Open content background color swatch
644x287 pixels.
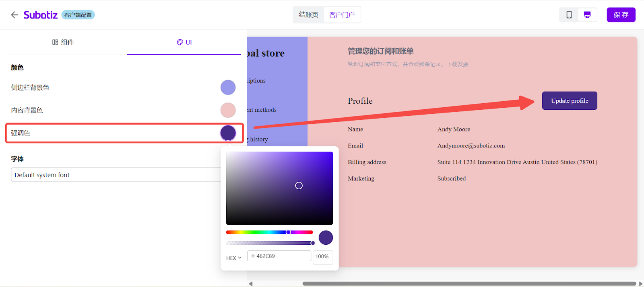(x=228, y=110)
